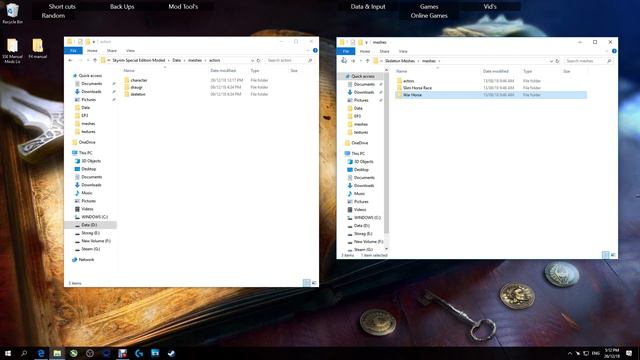Image resolution: width=640 pixels, height=360 pixels.
Task: Click the Skeleton Meshes breadcrumb in the meshes window
Action: click(400, 61)
